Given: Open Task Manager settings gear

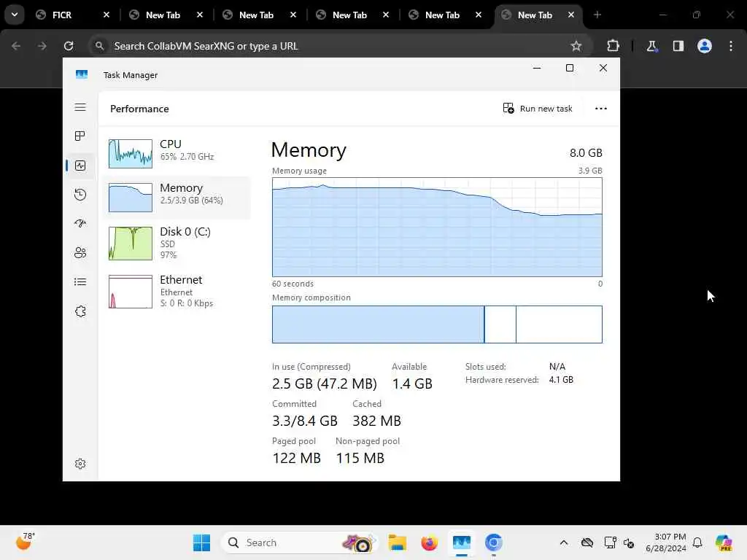Looking at the screenshot, I should pos(80,464).
